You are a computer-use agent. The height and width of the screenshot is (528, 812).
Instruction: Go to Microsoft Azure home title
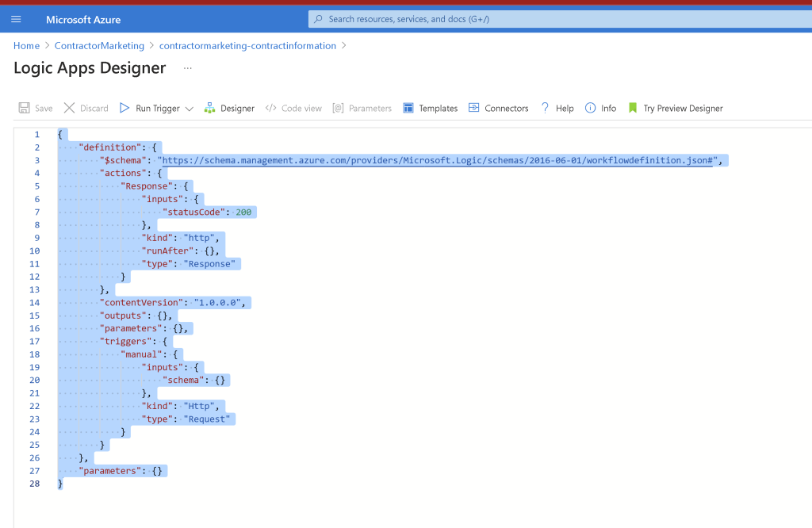click(83, 20)
